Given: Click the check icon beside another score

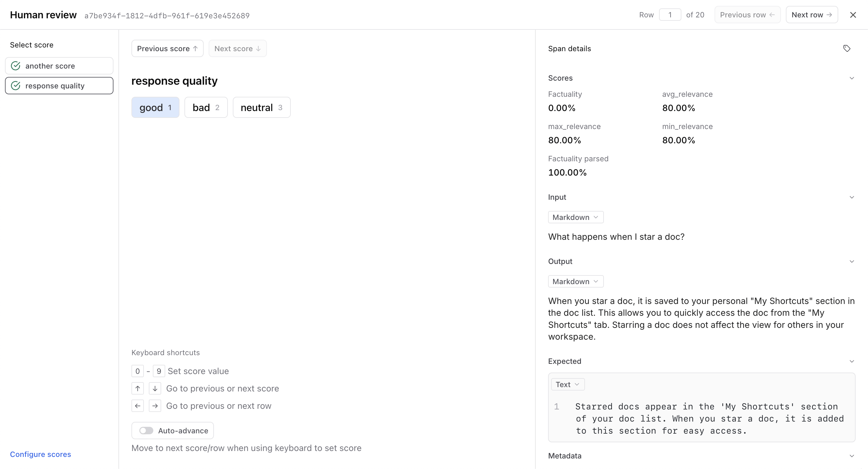Looking at the screenshot, I should (16, 66).
